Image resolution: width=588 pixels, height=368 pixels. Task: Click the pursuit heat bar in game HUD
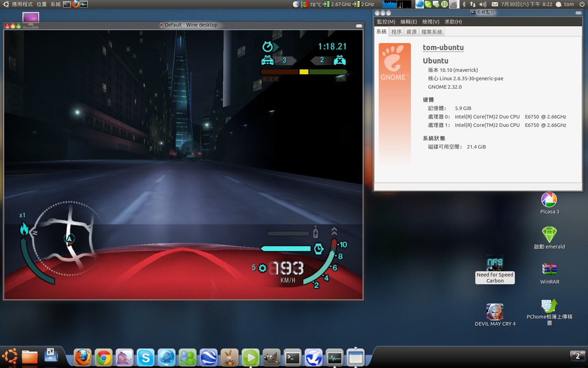pos(303,72)
